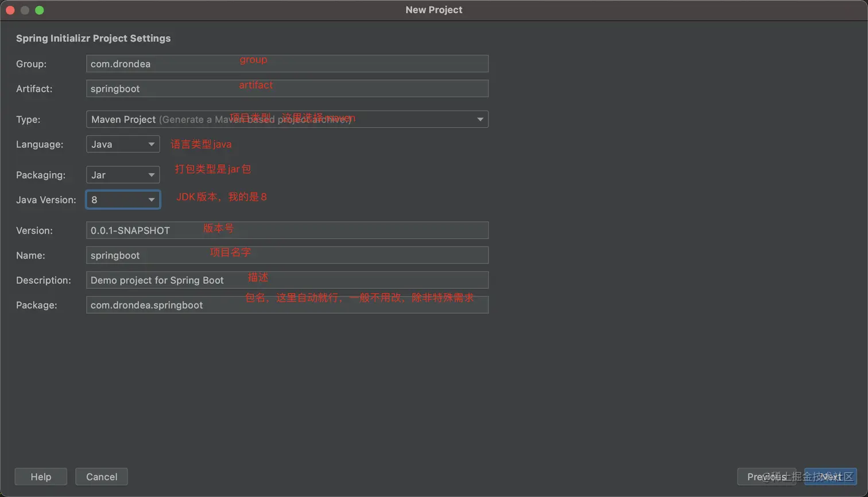
Task: Click the Group input field
Action: click(287, 64)
